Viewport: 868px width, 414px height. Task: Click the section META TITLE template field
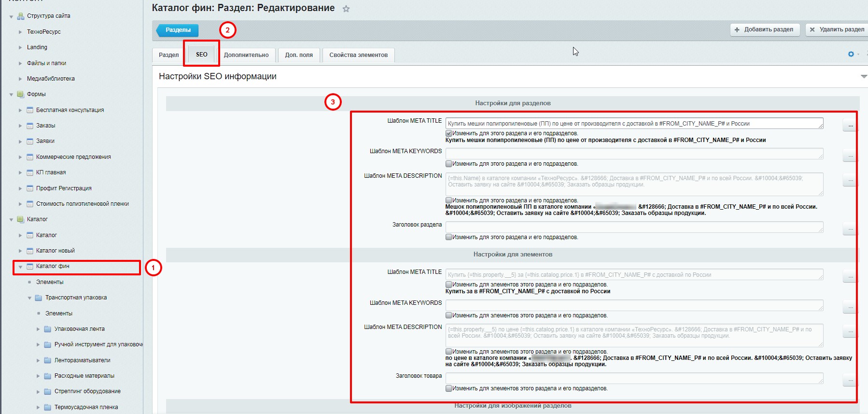tap(633, 124)
